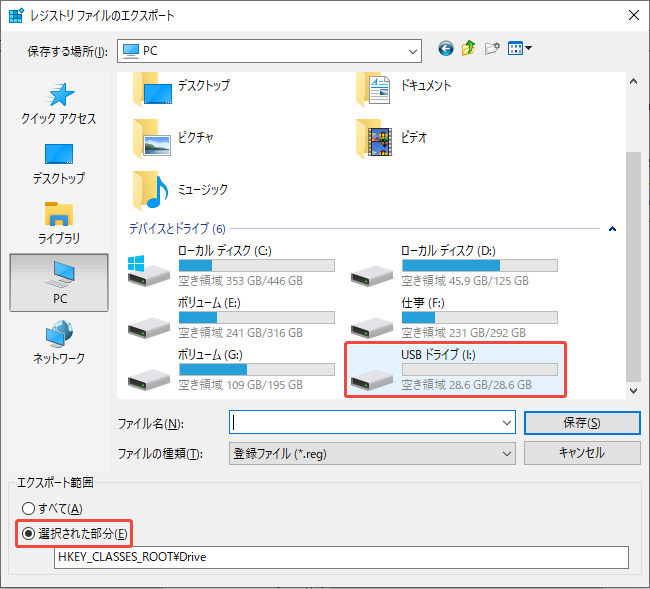Click registry export dialog title icon
The image size is (650, 589).
coord(16,15)
